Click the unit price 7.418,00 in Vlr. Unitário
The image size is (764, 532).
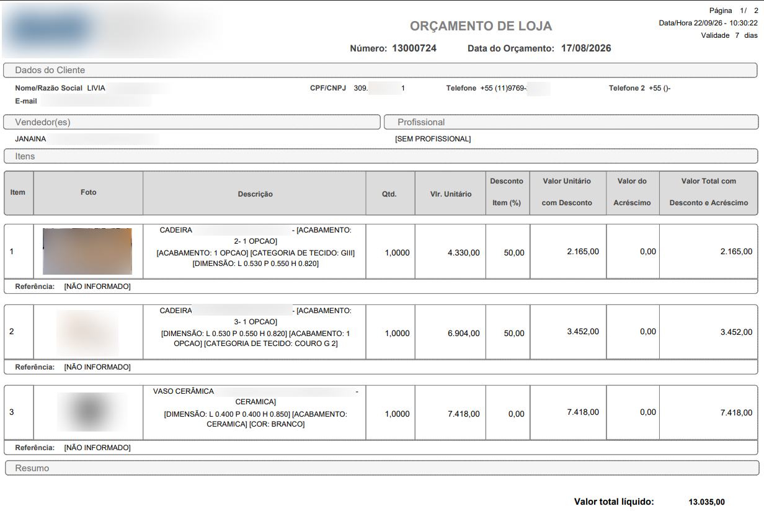463,414
